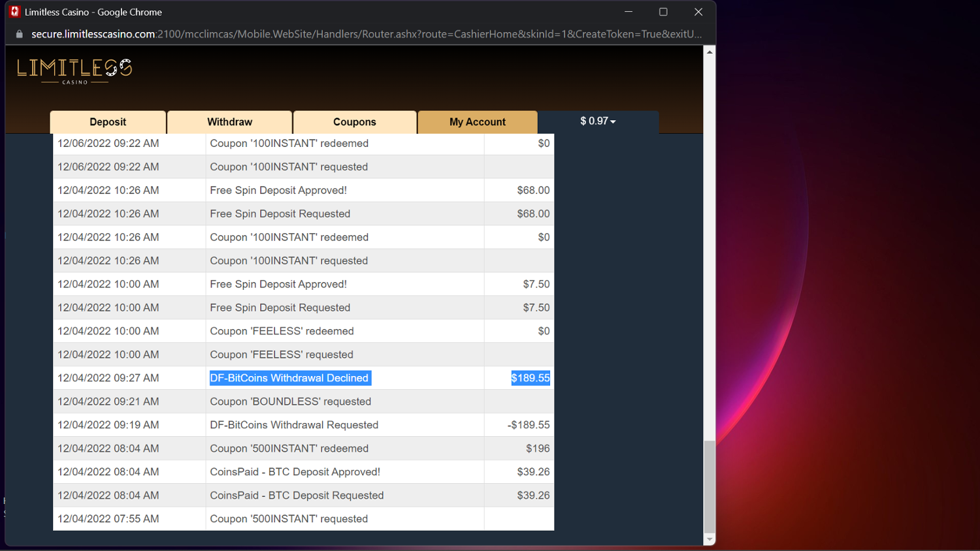Click the highlighted $189.55 amount

(531, 378)
